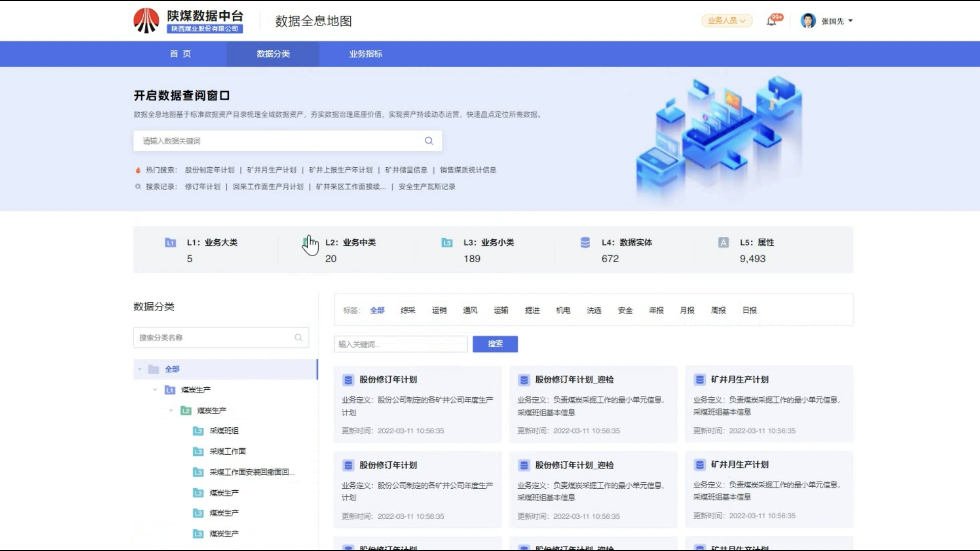Select the 采煤工作面 tree item

(228, 452)
